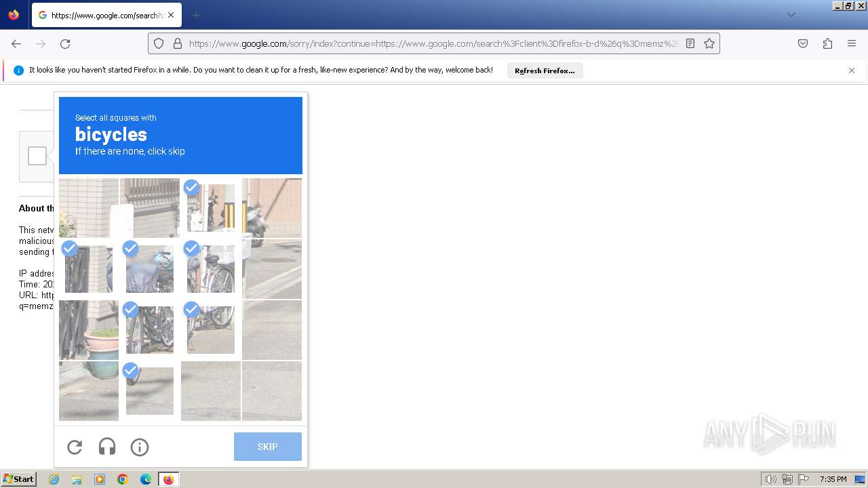Open Firefox View icon
Image resolution: width=868 pixels, height=488 pixels.
(x=14, y=15)
